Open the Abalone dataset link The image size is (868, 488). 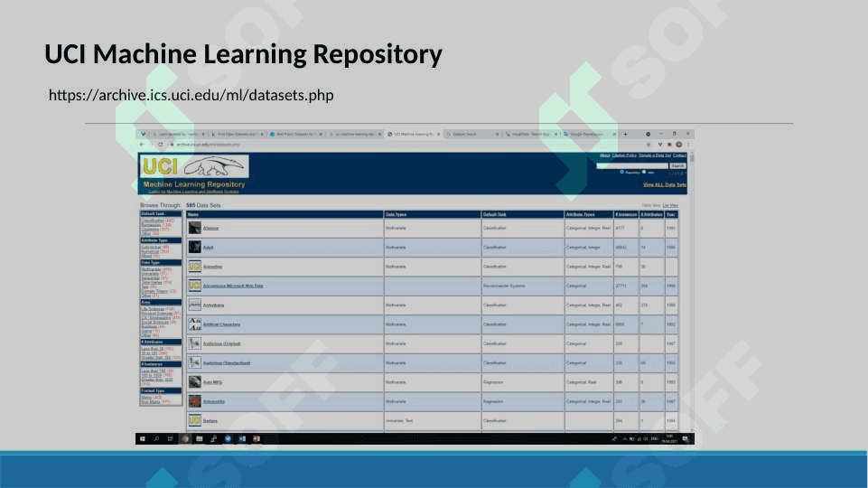point(211,229)
